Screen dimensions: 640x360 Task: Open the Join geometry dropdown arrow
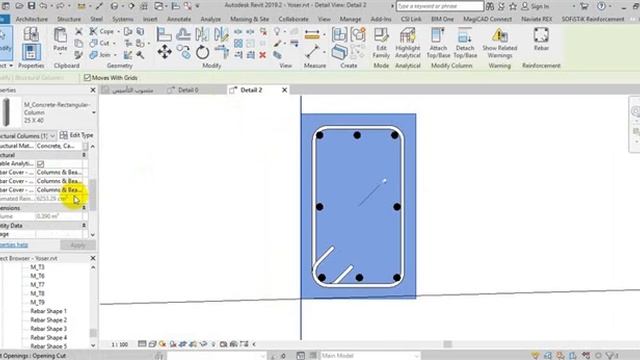pyautogui.click(x=115, y=55)
